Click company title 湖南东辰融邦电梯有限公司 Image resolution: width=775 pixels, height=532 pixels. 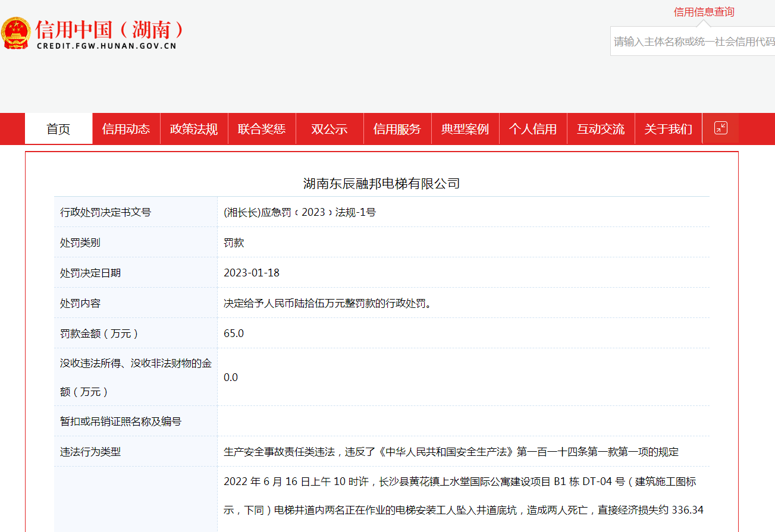pos(382,183)
